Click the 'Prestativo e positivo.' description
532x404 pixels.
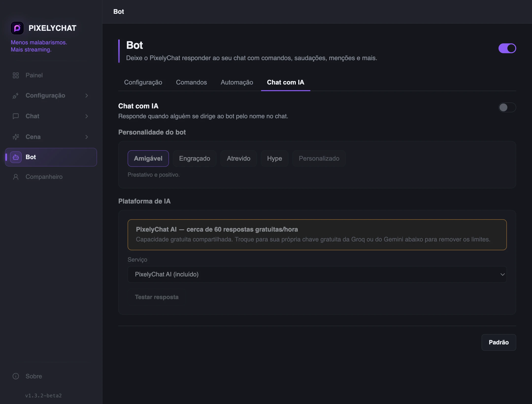(153, 175)
